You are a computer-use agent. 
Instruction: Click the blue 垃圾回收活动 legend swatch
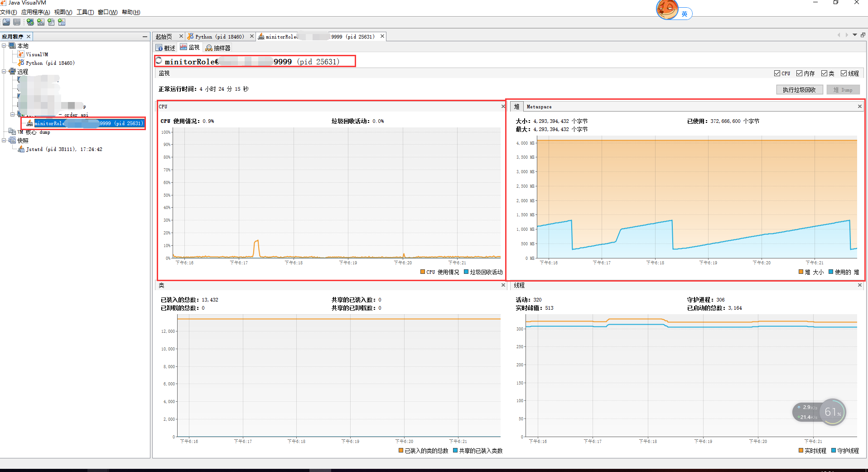[466, 272]
